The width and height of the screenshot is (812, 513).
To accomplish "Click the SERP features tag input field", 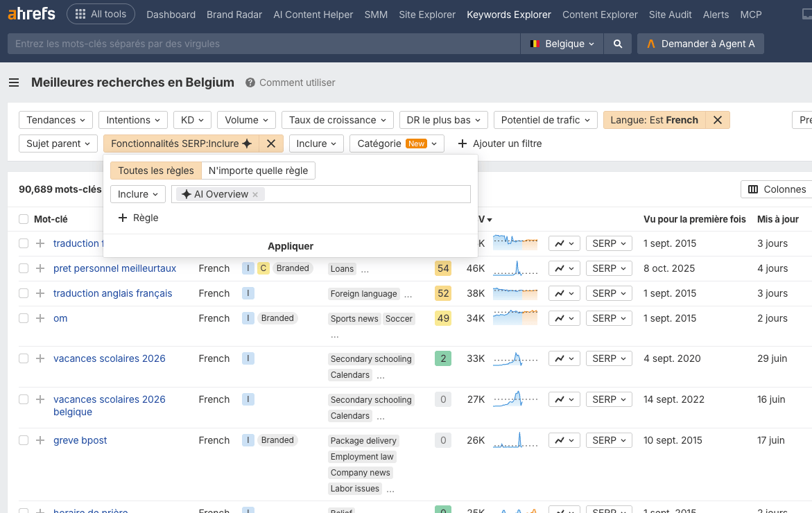I will (321, 195).
